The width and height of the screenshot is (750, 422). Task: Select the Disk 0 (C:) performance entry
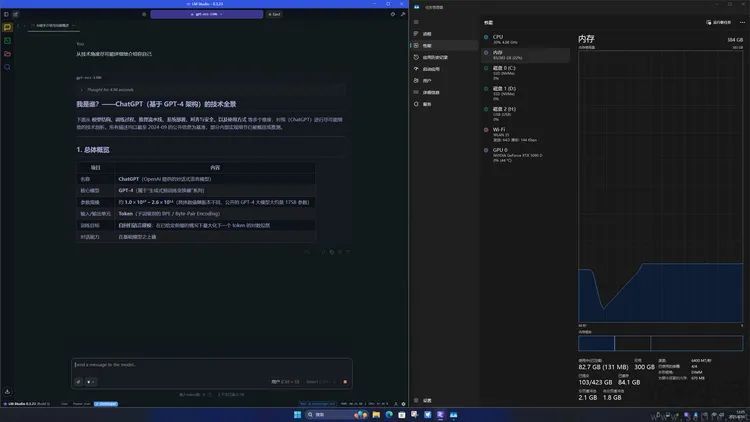(x=525, y=73)
